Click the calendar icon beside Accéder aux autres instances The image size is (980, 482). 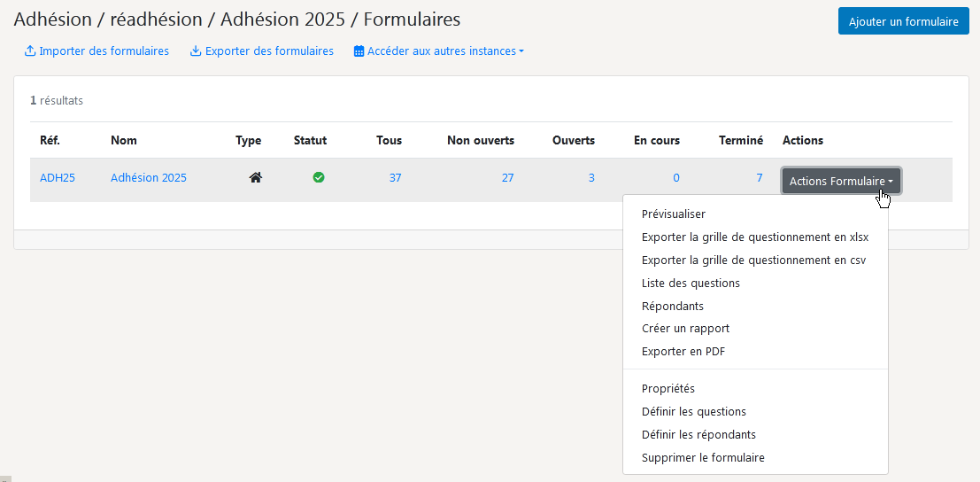tap(359, 51)
